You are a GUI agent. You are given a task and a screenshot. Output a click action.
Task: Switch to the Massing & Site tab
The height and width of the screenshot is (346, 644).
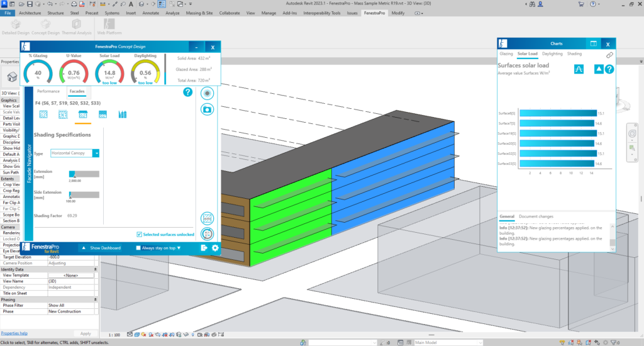click(199, 13)
